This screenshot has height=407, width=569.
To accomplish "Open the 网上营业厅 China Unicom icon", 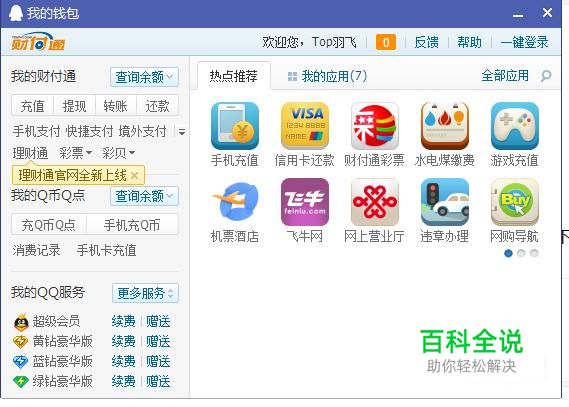I will click(374, 202).
